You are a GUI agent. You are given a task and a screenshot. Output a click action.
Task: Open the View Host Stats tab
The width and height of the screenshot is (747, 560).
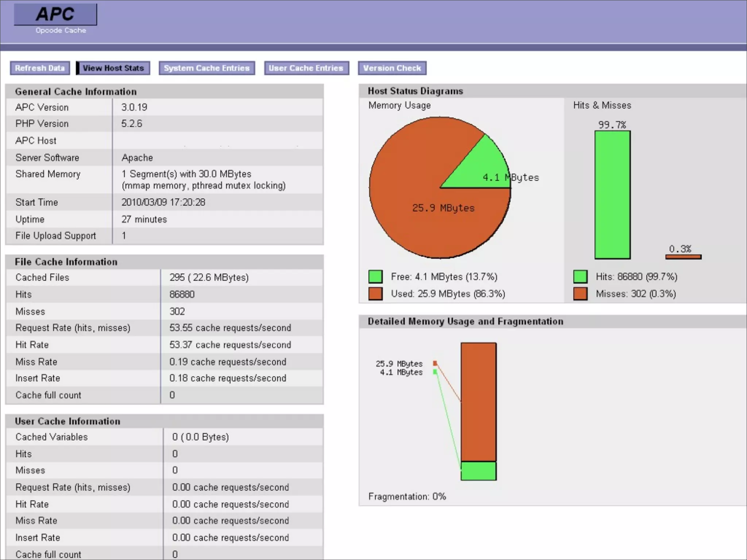tap(113, 68)
